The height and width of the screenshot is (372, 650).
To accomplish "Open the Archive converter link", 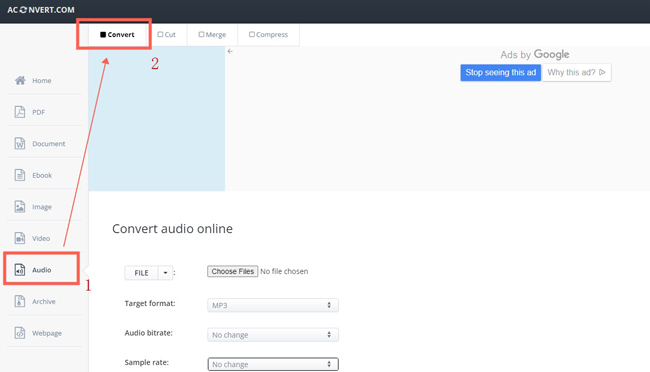I will point(44,301).
